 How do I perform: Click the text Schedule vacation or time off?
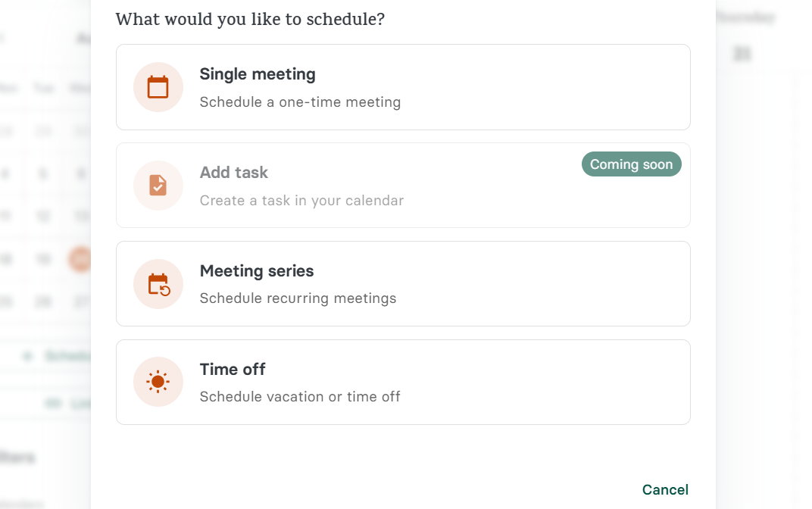pyautogui.click(x=300, y=396)
